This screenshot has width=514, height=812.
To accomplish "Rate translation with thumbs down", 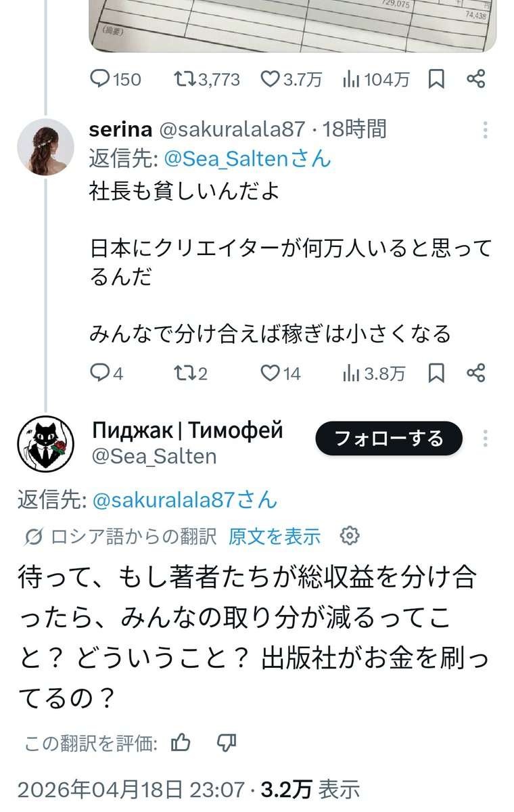I will [x=226, y=744].
